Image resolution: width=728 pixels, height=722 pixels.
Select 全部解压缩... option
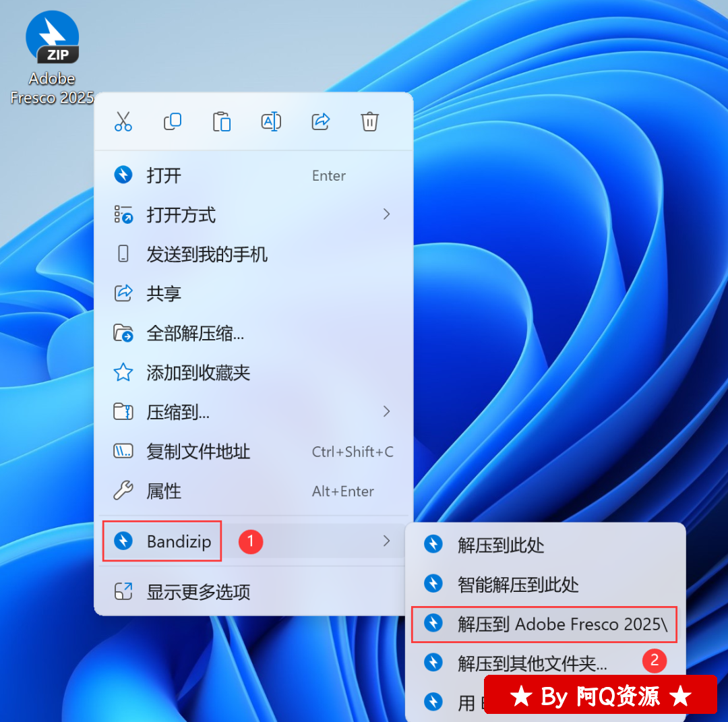(195, 333)
